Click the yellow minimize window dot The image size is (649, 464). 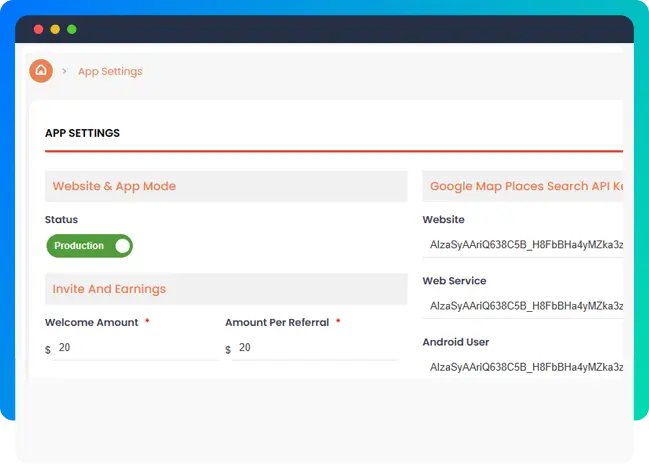[x=55, y=30]
